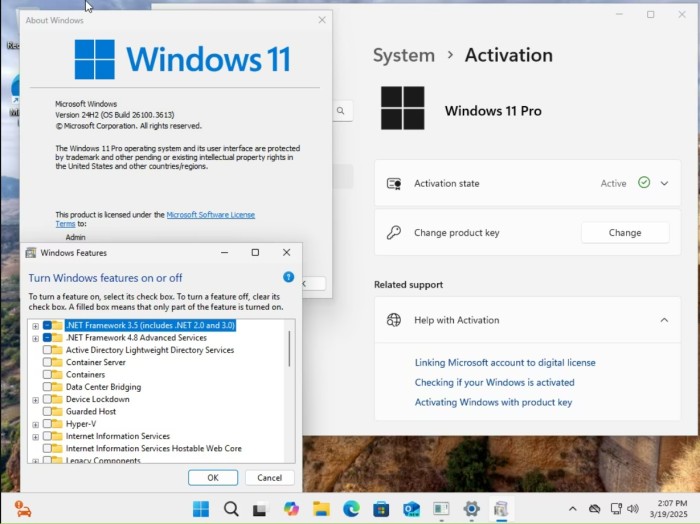The height and width of the screenshot is (524, 700).
Task: Click System in the Settings breadcrumb
Action: [x=403, y=56]
